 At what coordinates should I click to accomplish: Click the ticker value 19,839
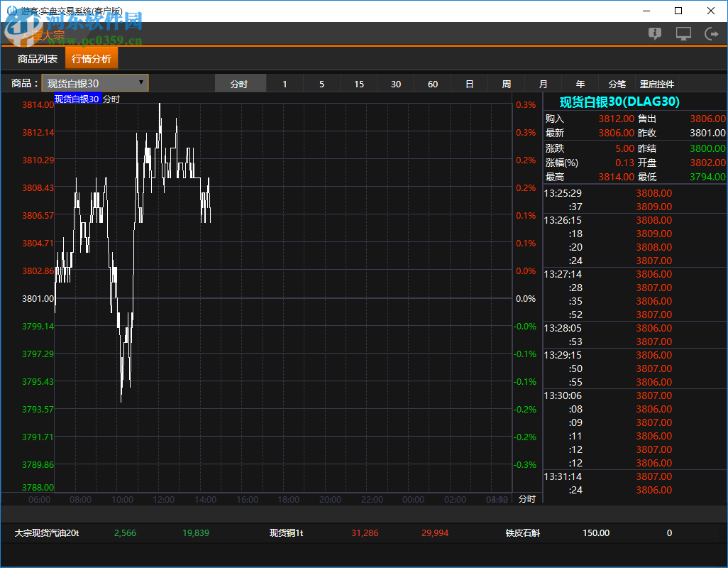pyautogui.click(x=195, y=533)
